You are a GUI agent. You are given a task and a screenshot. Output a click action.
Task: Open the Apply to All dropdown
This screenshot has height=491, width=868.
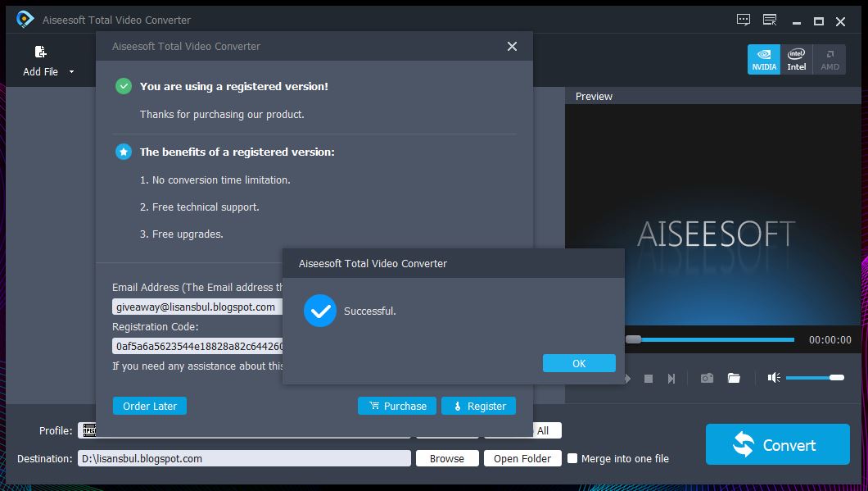point(545,430)
